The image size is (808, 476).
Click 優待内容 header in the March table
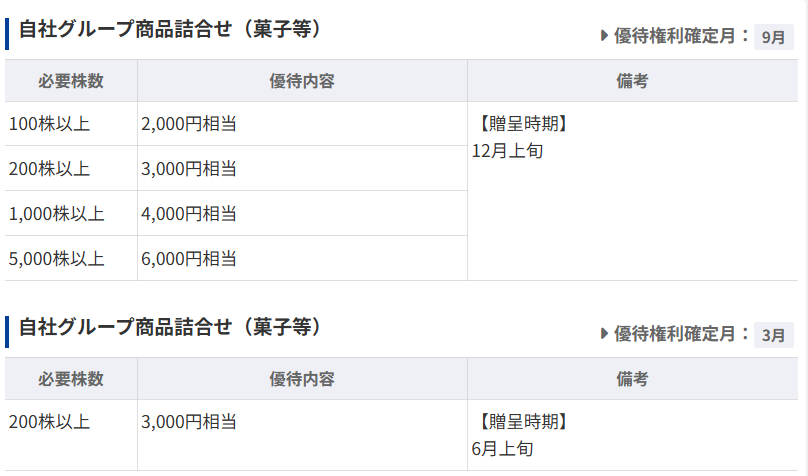[302, 379]
